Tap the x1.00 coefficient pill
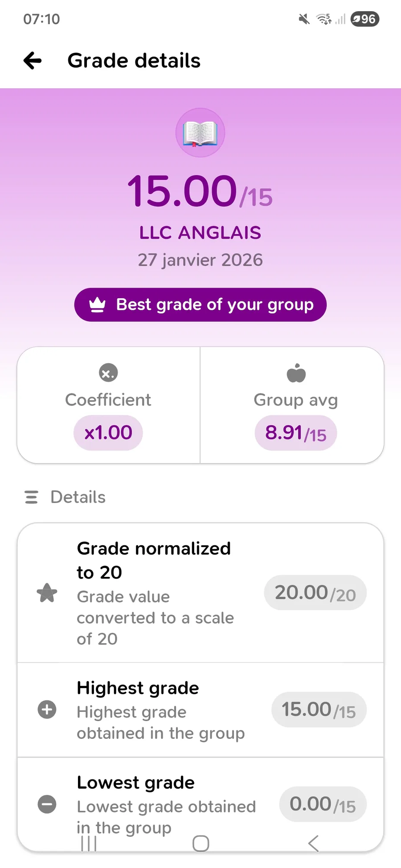 (x=108, y=433)
